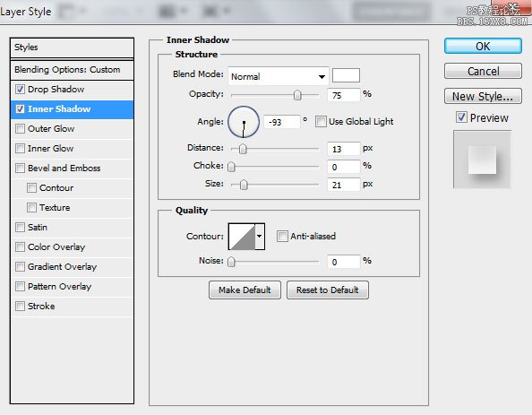This screenshot has width=532, height=415.
Task: Click the Opacity slider handle
Action: (297, 95)
